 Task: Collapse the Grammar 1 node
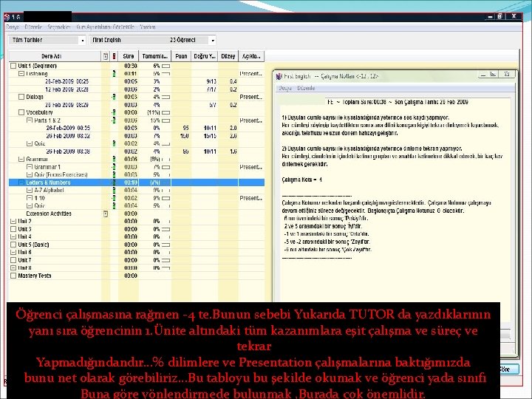tap(30, 167)
